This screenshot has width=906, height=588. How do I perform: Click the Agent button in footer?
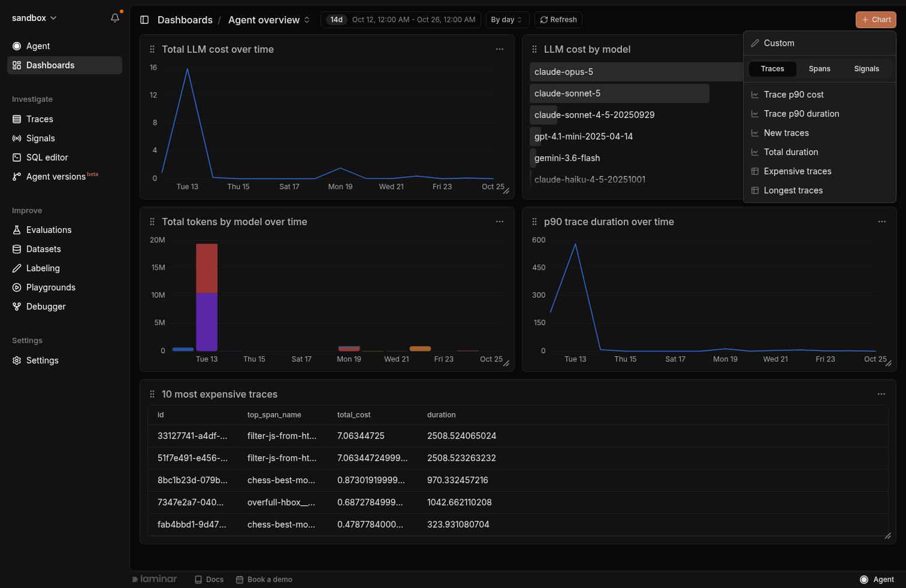click(877, 580)
